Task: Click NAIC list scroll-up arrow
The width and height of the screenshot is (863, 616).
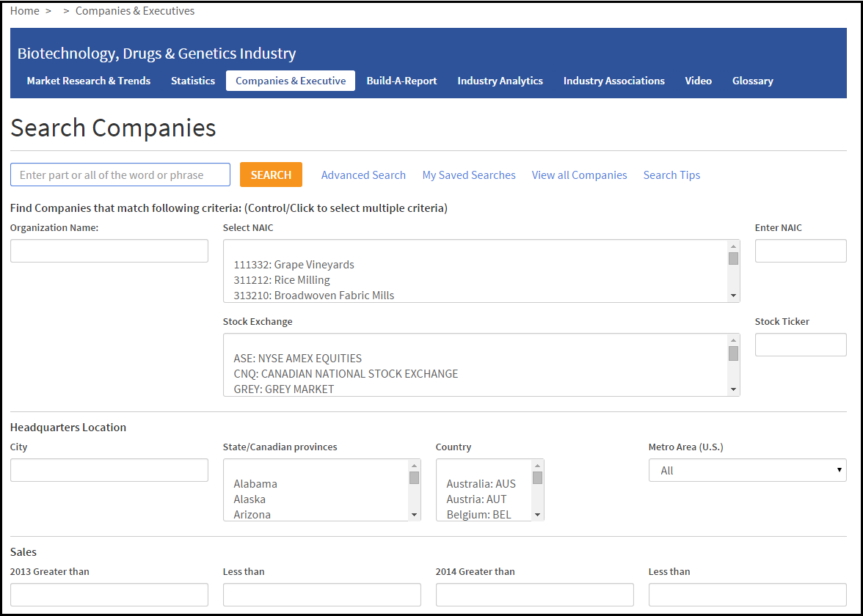Action: (x=733, y=246)
